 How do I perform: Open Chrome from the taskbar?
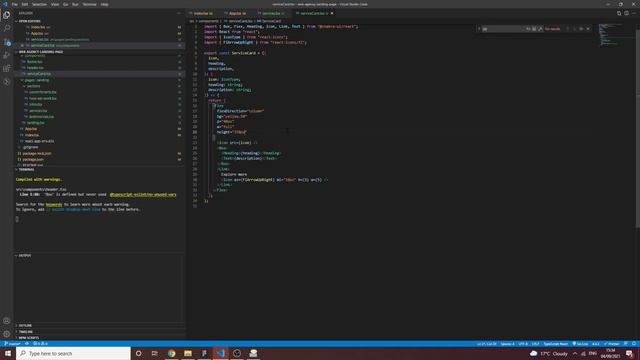[x=171, y=353]
